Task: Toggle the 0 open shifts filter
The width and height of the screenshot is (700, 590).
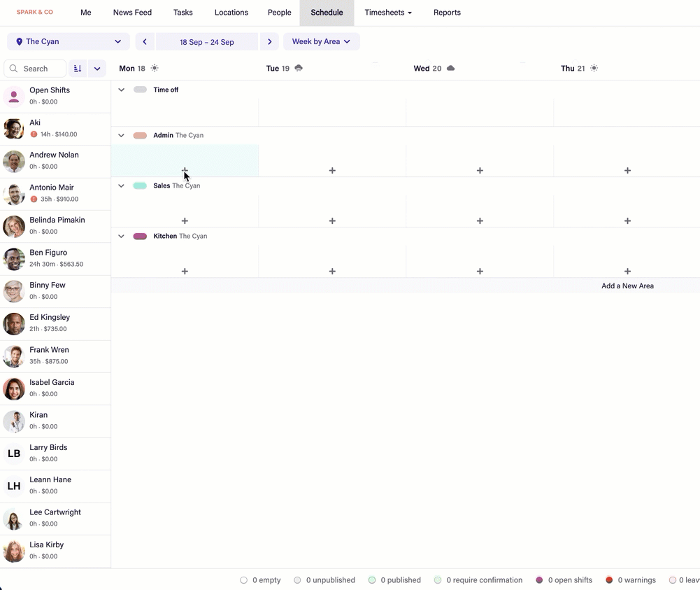Action: [564, 580]
